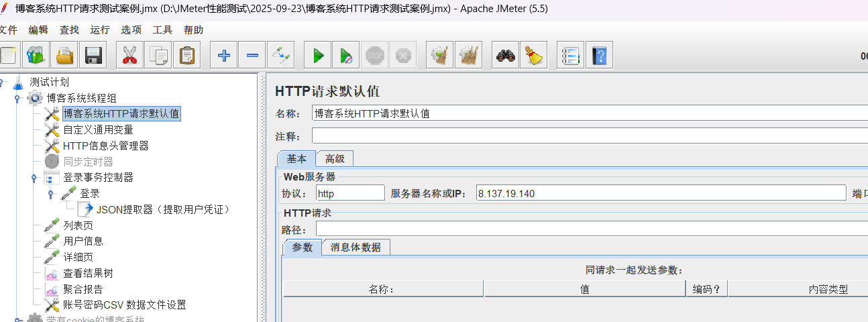868x322 pixels.
Task: Select the 登录 sampler tree item
Action: click(90, 193)
